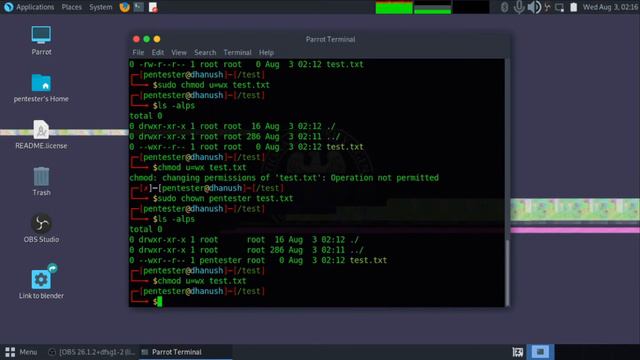Open the Terminal menu in menubar
This screenshot has width=640, height=360.
237,52
